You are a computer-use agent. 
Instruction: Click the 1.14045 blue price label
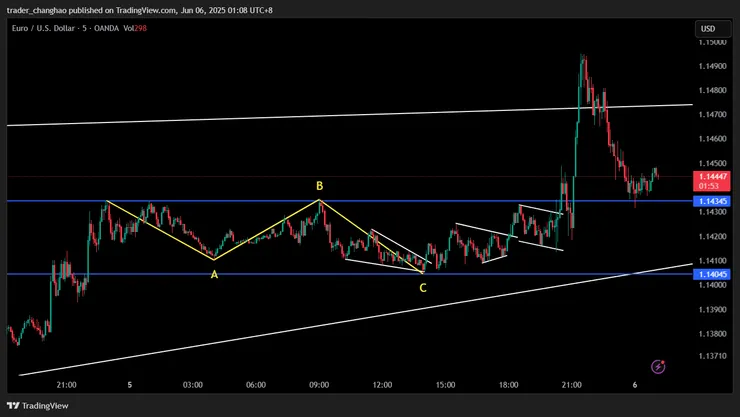pyautogui.click(x=712, y=274)
